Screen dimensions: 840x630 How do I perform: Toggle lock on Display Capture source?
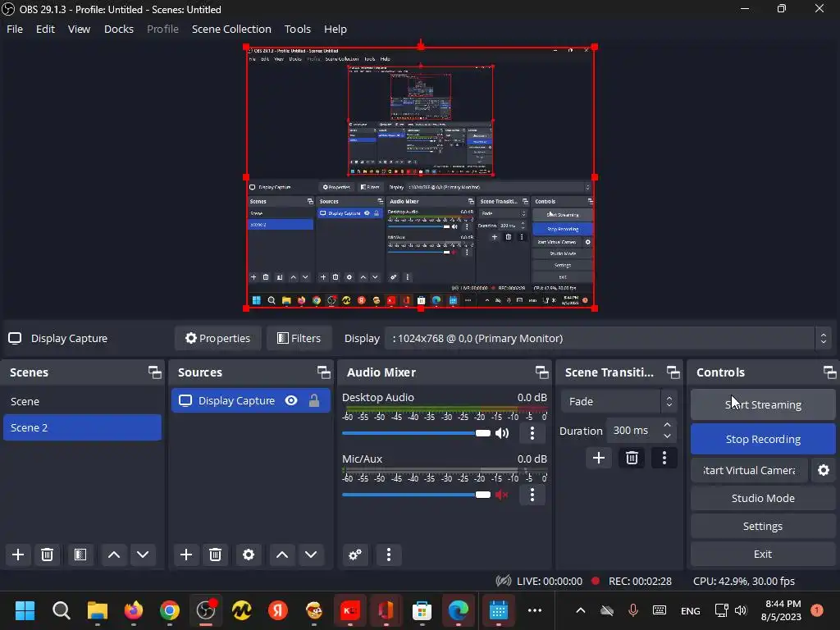(314, 400)
